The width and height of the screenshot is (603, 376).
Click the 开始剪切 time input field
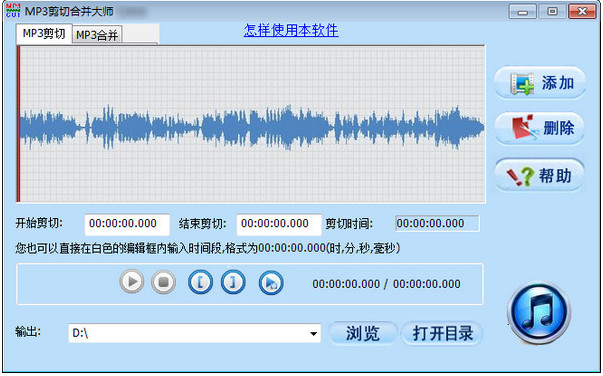[x=127, y=224]
